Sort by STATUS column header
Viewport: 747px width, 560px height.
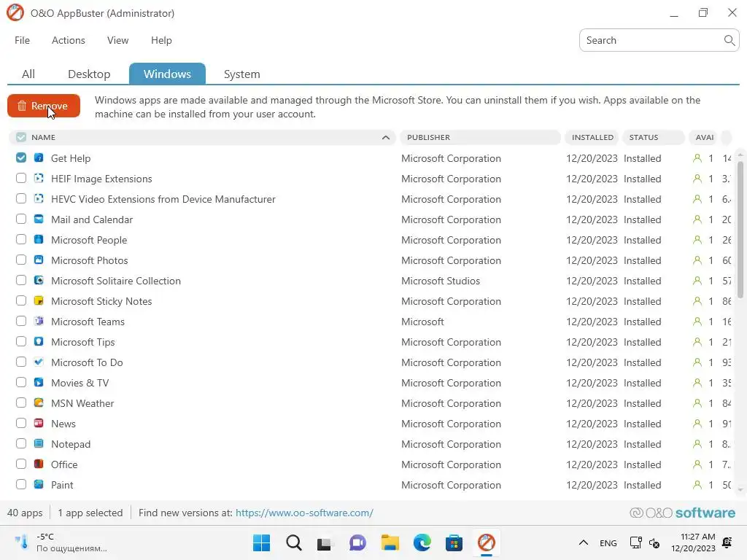click(653, 137)
